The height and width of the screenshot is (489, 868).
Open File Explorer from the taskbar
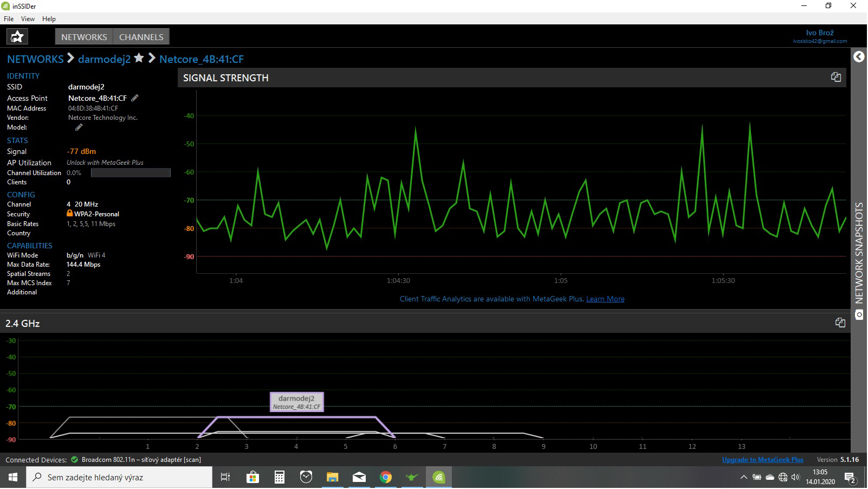333,478
